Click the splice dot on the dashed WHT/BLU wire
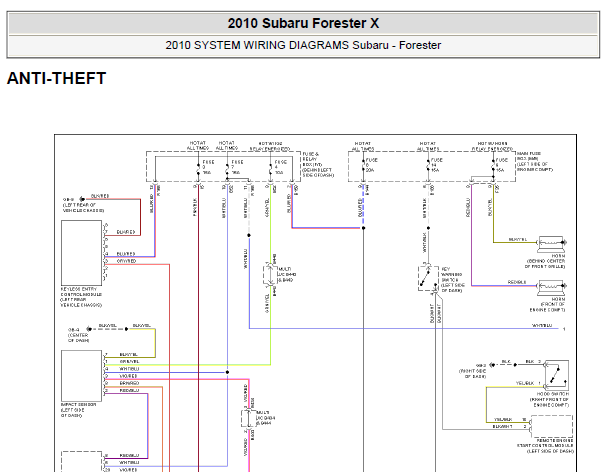The height and width of the screenshot is (472, 601). [x=249, y=235]
